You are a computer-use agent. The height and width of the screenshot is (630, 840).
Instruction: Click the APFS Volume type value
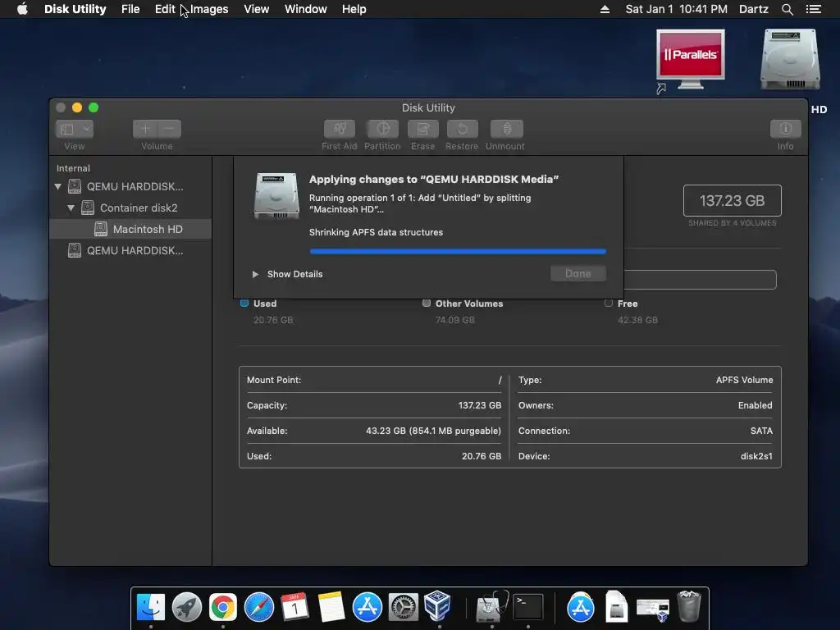[744, 380]
